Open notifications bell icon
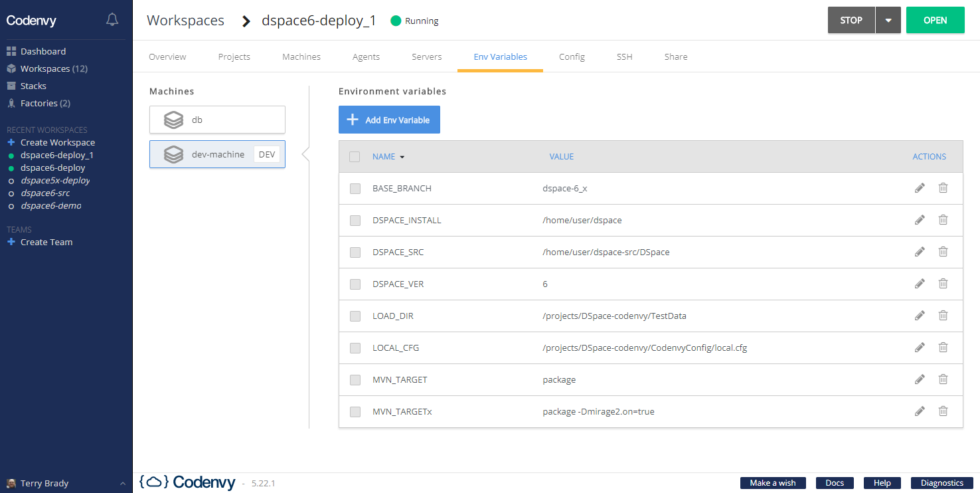980x493 pixels. [x=112, y=20]
